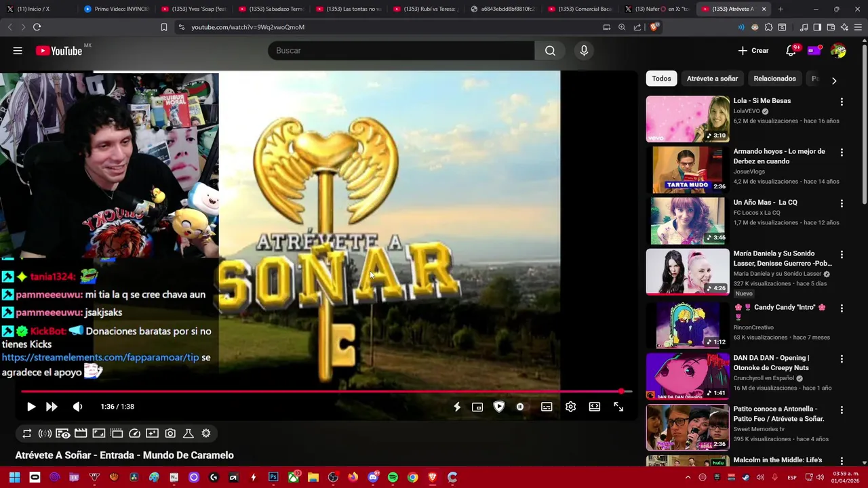Seek on the red video progress bar
Image resolution: width=868 pixels, height=488 pixels.
coord(326,391)
